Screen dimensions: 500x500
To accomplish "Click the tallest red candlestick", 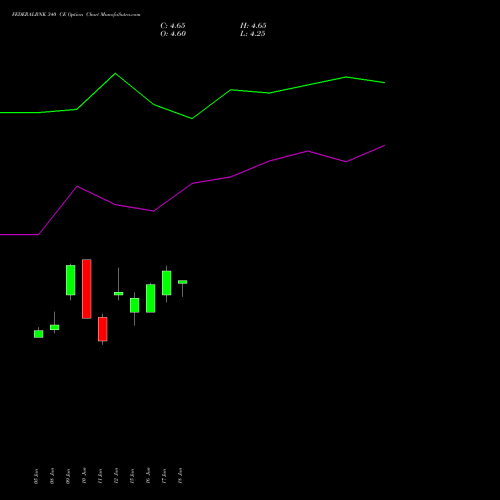I will click(x=87, y=289).
